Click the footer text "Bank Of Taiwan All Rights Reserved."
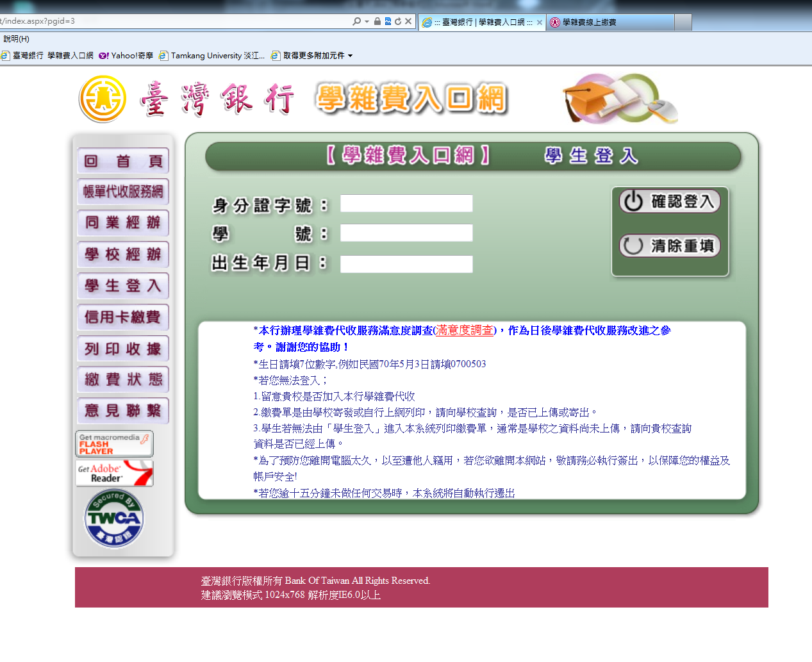This screenshot has height=662, width=812. 358,581
